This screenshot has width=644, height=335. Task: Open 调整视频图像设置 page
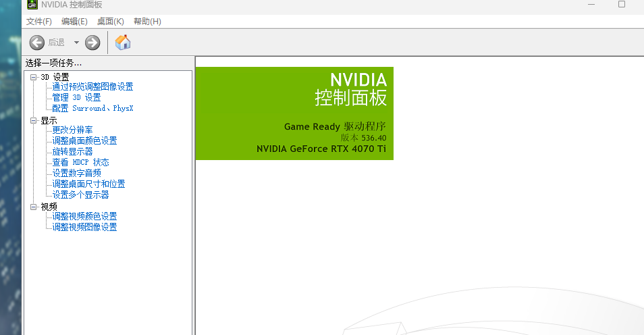tap(84, 227)
